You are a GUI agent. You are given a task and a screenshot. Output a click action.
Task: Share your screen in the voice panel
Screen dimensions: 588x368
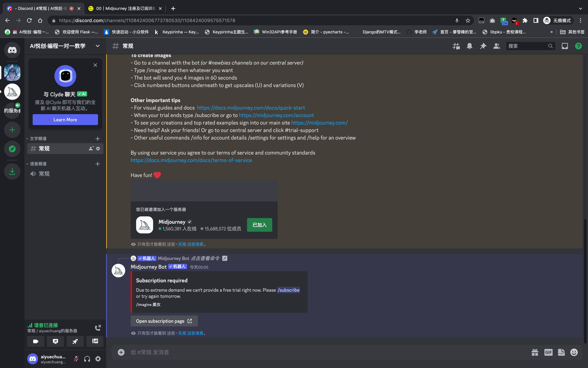click(x=55, y=341)
